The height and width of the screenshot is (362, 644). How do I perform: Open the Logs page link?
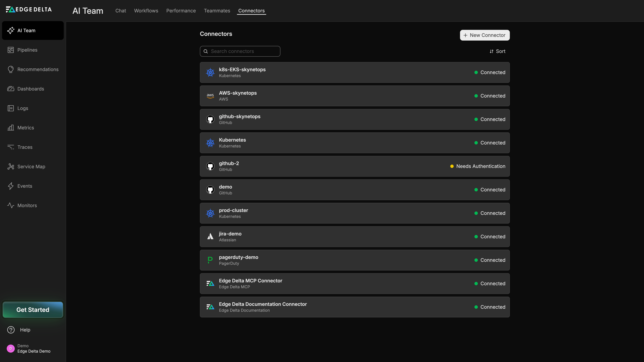point(33,108)
